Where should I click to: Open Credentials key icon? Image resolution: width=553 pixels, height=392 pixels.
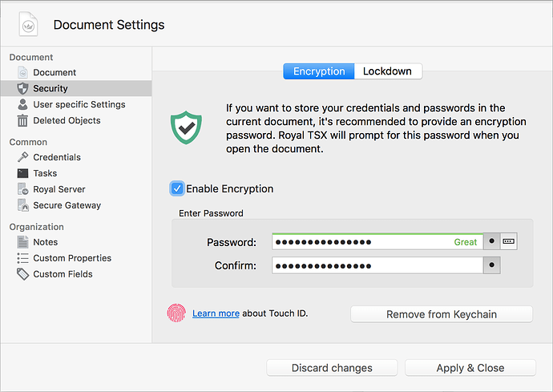coord(22,157)
